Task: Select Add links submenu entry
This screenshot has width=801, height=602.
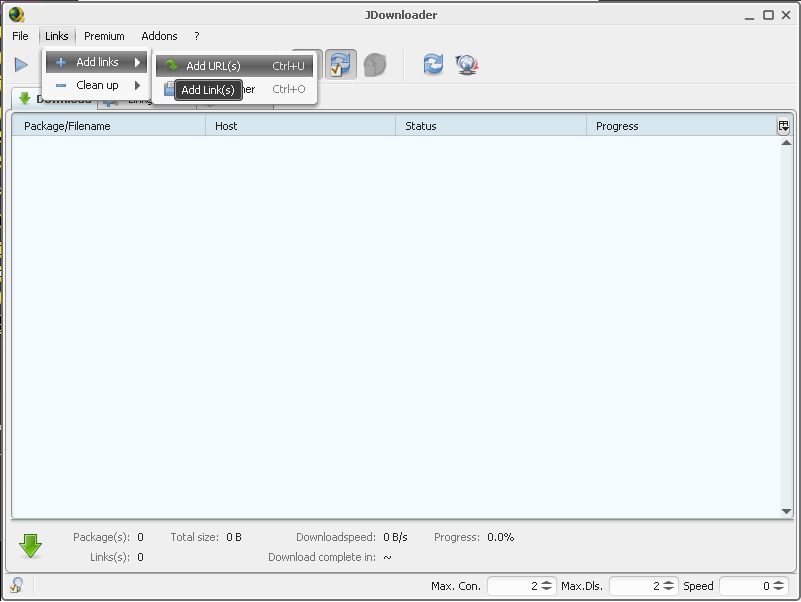Action: (x=97, y=62)
